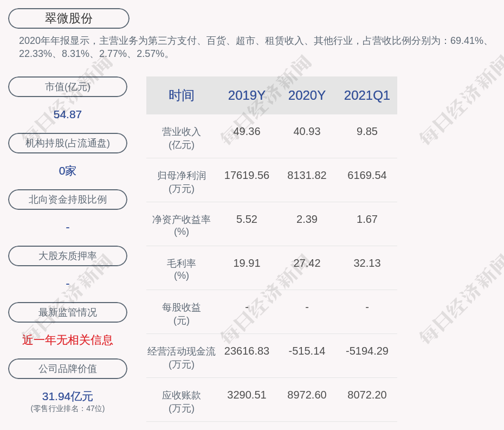This screenshot has width=504, height=430.
Task: Click the 54.87 market value figure
Action: click(68, 114)
